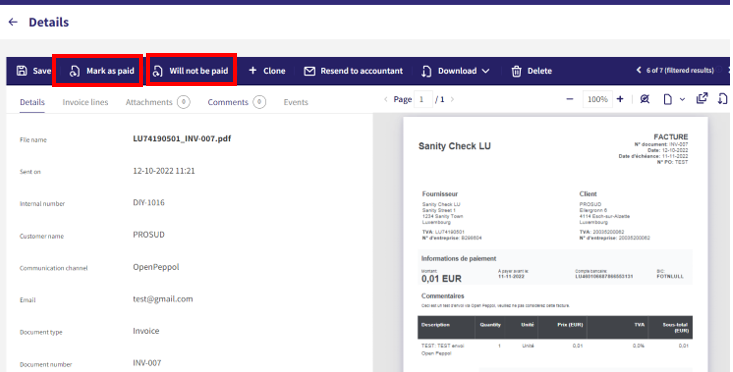Open document in new window icon
The image size is (733, 372).
(702, 98)
